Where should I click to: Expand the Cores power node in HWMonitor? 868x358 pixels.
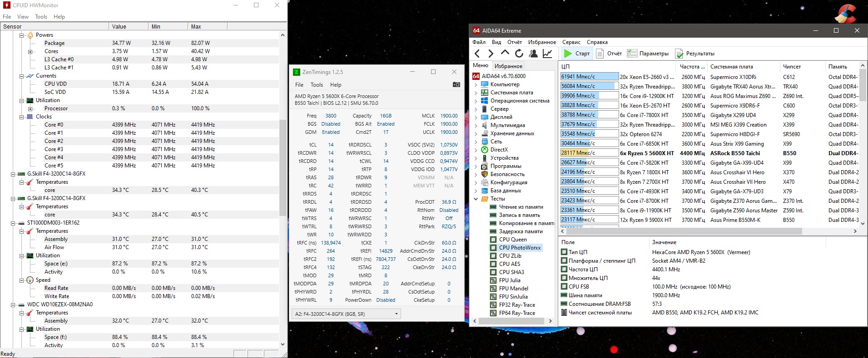point(30,51)
